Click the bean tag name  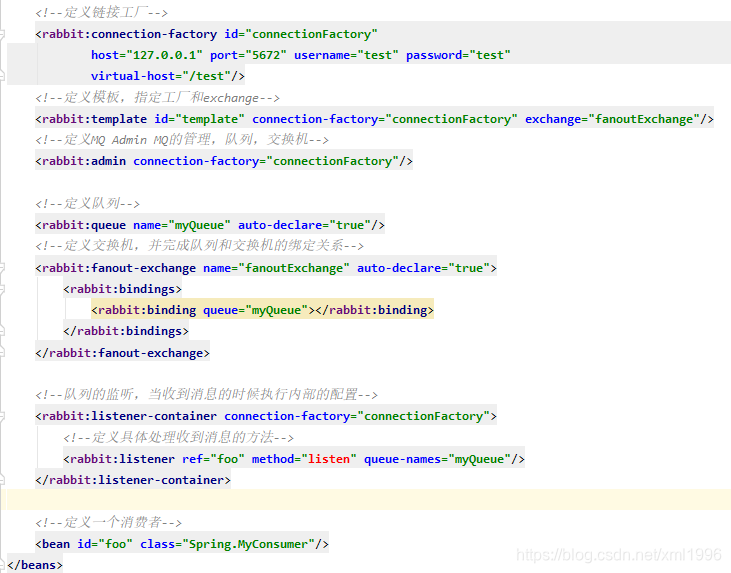point(56,544)
